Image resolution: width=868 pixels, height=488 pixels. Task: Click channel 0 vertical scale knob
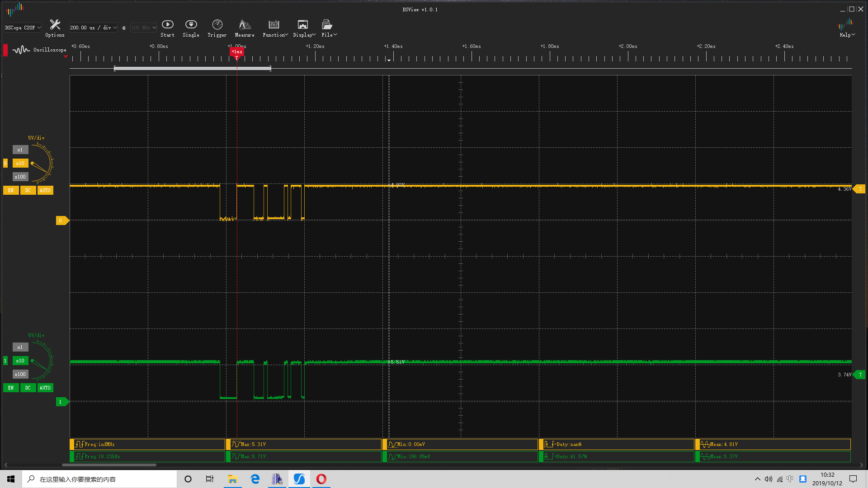[x=41, y=164]
